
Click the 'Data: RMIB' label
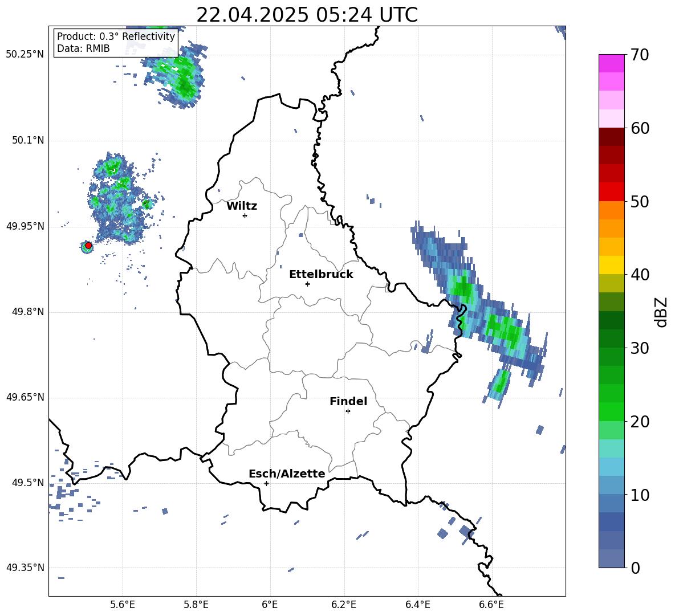(83, 48)
